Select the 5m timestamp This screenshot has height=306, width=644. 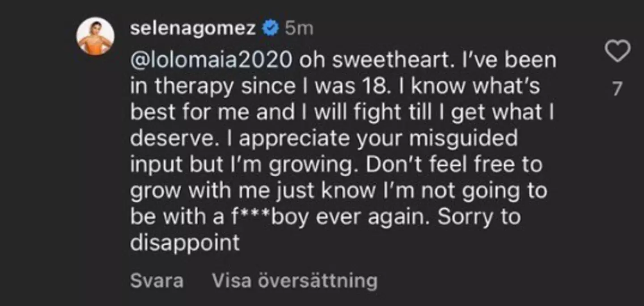point(299,28)
